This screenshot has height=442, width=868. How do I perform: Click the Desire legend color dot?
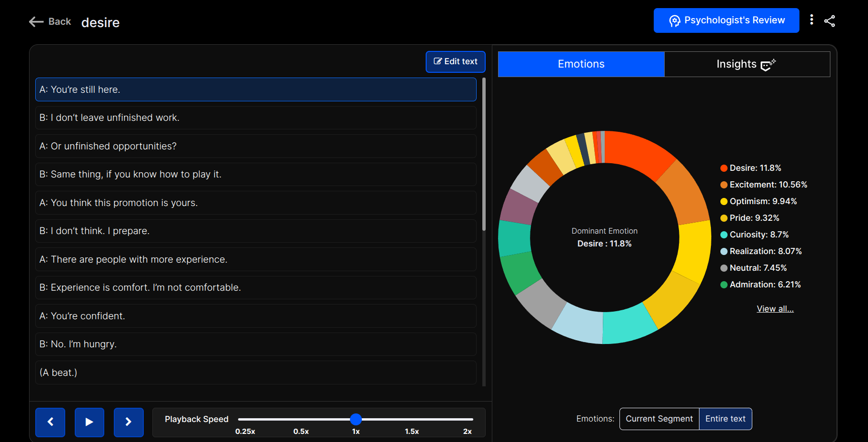pyautogui.click(x=724, y=168)
